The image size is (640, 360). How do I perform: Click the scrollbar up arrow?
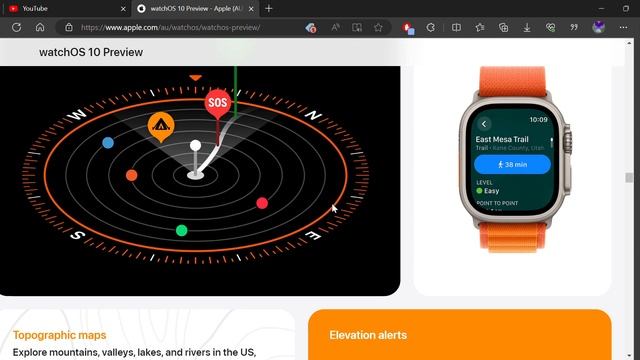pyautogui.click(x=629, y=43)
